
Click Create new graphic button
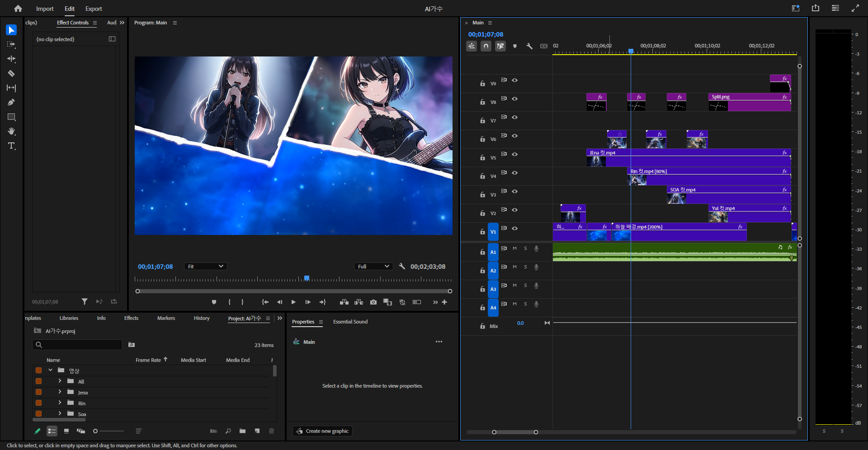[x=322, y=431]
